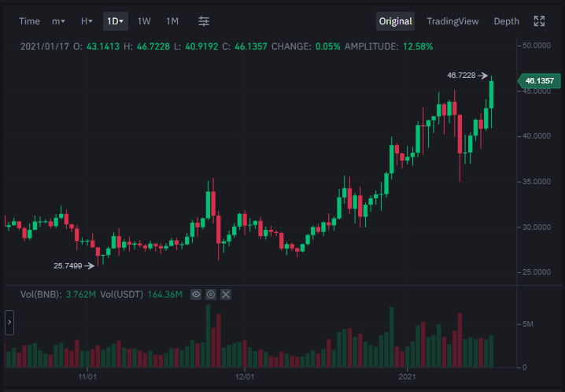Select the 1W interval
565x392 pixels.
coord(144,21)
